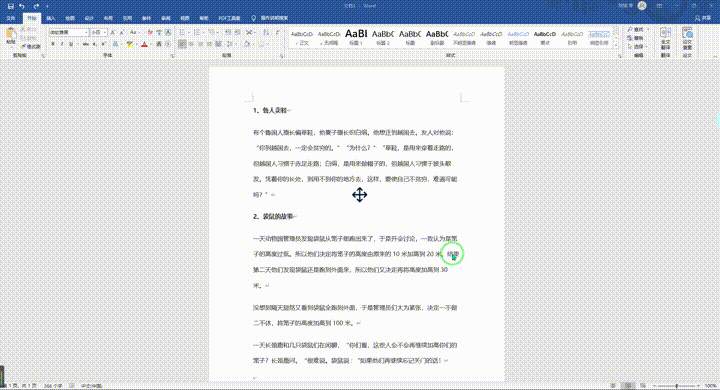Decrease the font size

(x=122, y=33)
